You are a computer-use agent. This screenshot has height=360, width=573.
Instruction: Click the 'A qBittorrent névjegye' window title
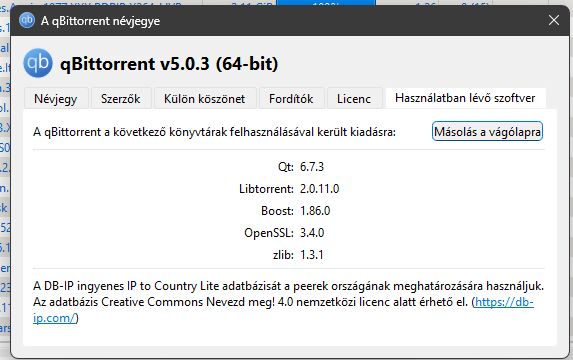100,21
